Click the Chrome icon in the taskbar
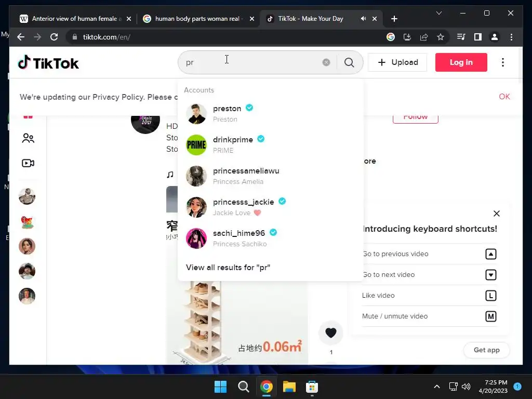The image size is (532, 399). click(267, 387)
